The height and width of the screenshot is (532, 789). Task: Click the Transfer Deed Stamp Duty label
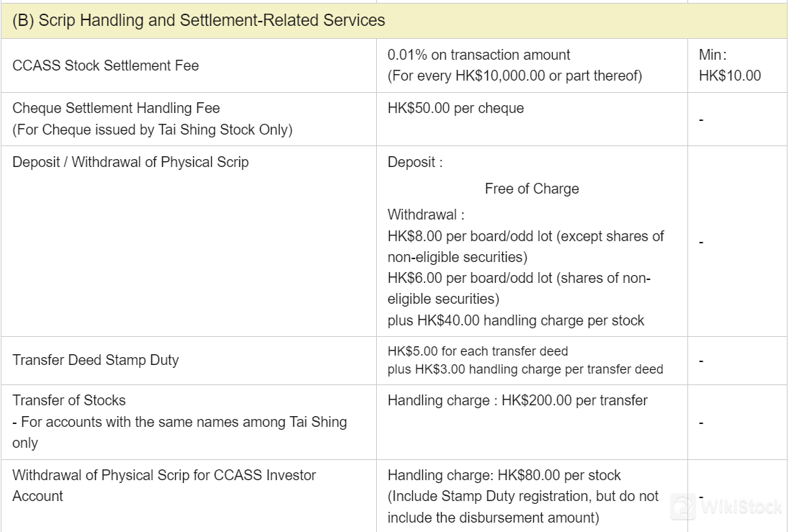[96, 361]
